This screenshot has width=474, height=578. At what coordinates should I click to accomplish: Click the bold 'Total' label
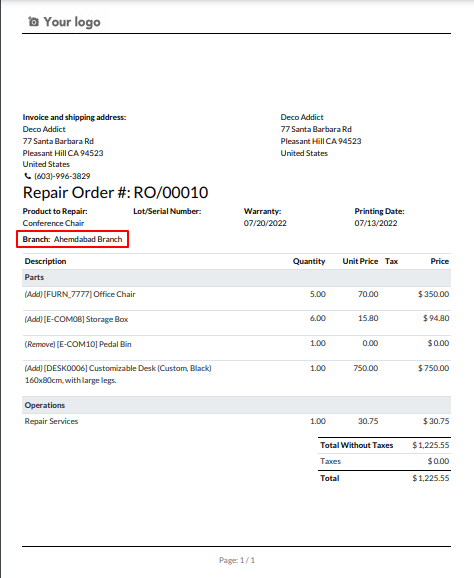pos(330,478)
